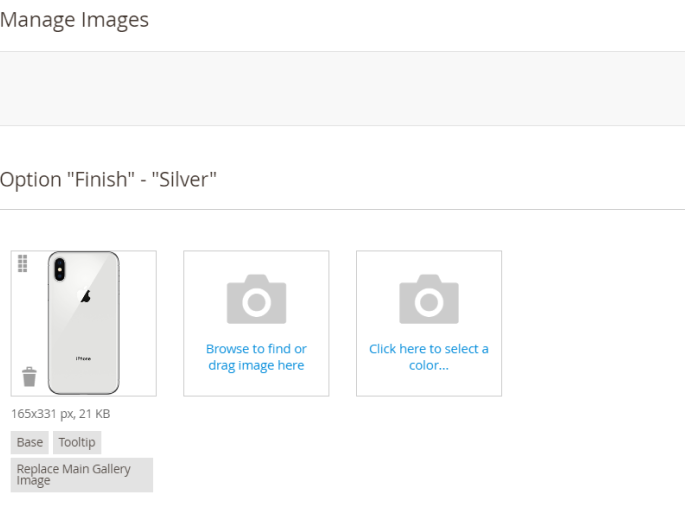Screen dimensions: 685x505
Task: Click the Option "Finish" - "Silver" section title
Action: coord(108,180)
